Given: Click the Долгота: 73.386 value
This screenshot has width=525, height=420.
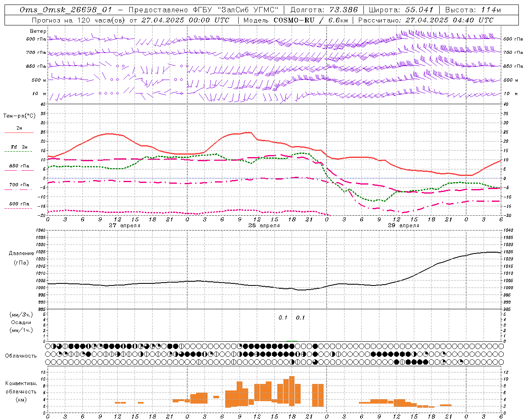Looking at the screenshot, I should tap(324, 10).
